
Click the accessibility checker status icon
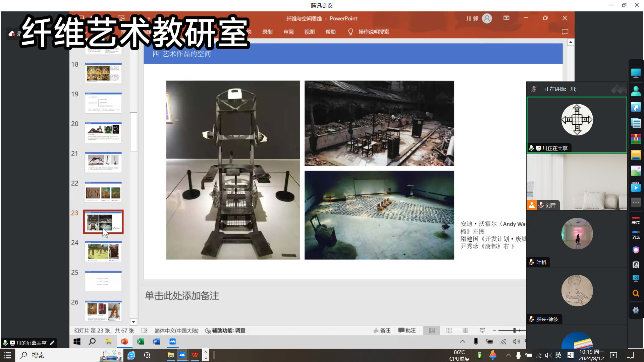(208, 331)
